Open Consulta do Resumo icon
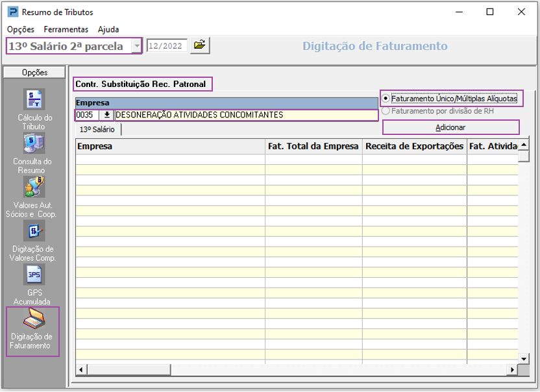540x392 pixels. pyautogui.click(x=34, y=143)
